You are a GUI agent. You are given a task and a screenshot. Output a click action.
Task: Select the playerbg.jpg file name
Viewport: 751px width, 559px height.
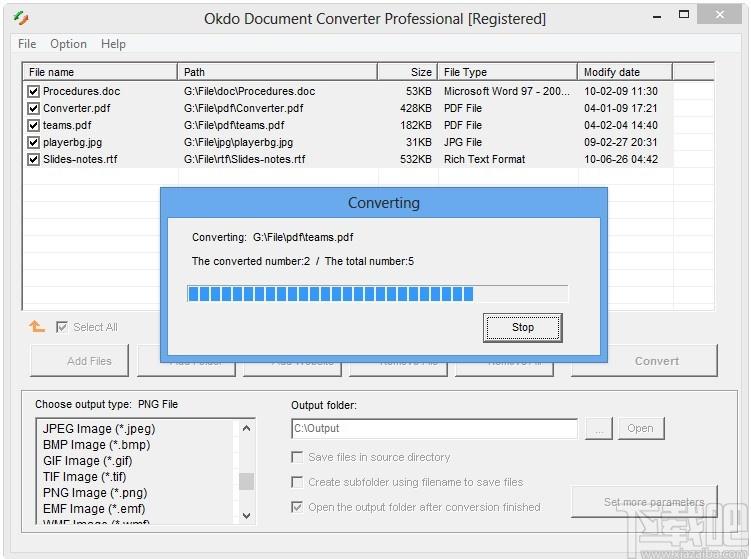(72, 142)
